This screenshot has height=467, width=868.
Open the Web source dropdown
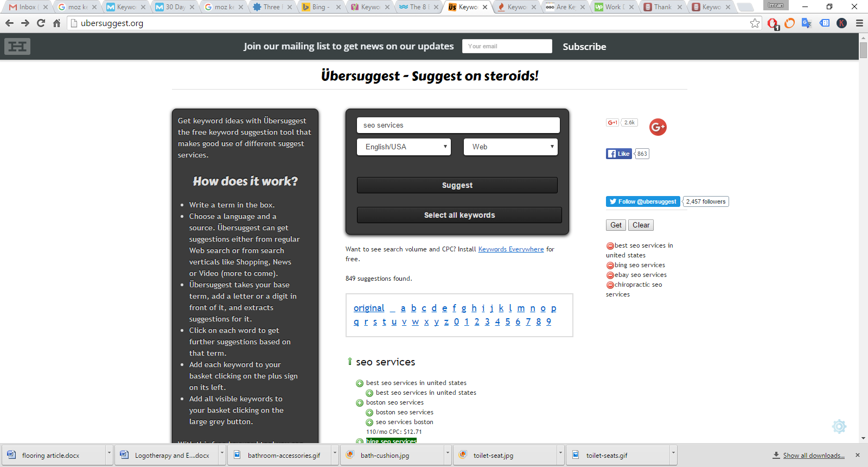pyautogui.click(x=510, y=147)
